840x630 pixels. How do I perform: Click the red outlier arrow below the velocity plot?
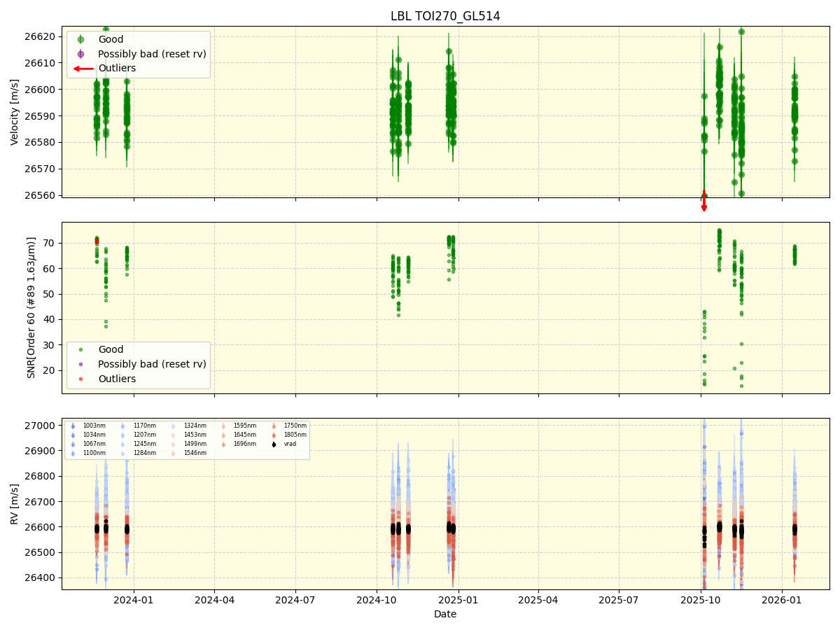703,200
